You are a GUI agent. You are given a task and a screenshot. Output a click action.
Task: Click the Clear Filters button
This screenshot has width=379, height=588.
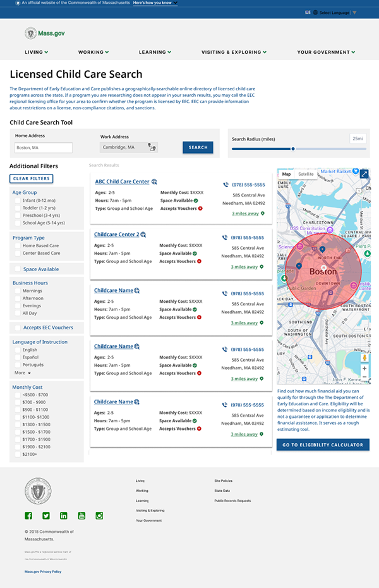[31, 178]
